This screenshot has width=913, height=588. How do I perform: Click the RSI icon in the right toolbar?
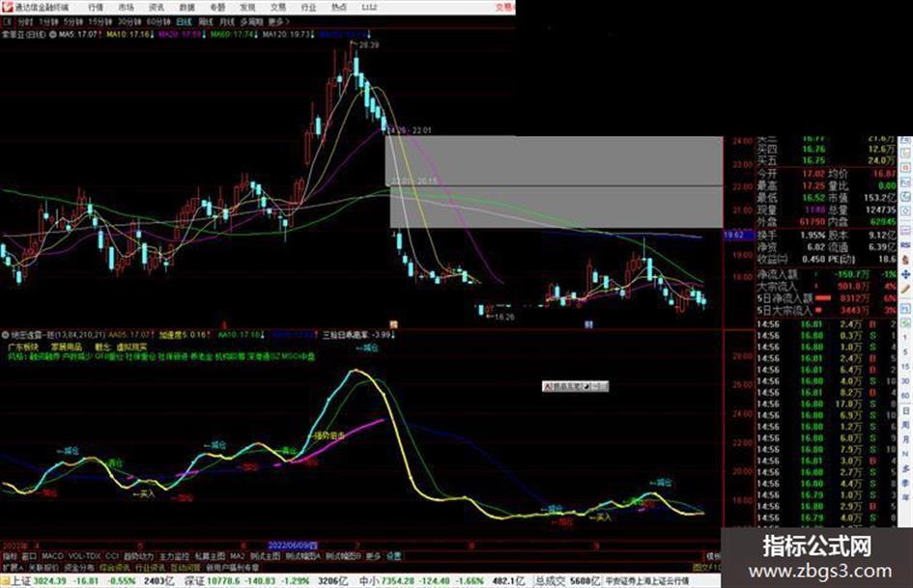[905, 245]
